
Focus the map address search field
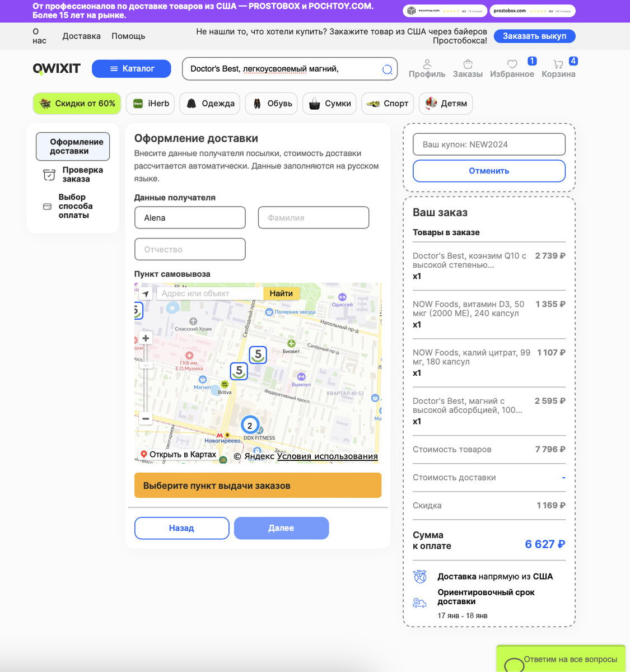[x=210, y=293]
